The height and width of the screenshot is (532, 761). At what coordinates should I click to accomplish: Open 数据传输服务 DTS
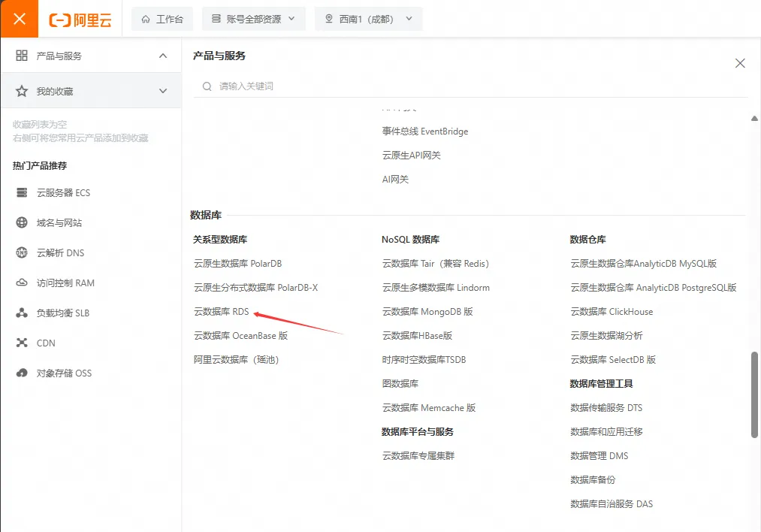click(606, 408)
